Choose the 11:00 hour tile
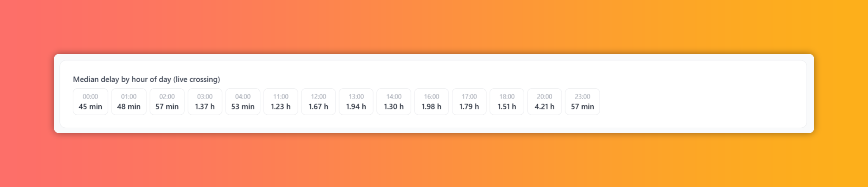Image resolution: width=868 pixels, height=187 pixels. 281,102
